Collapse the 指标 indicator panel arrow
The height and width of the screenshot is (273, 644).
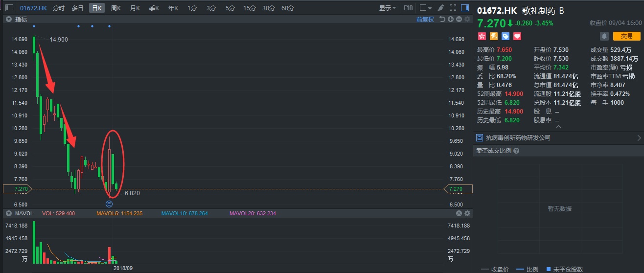click(8, 19)
